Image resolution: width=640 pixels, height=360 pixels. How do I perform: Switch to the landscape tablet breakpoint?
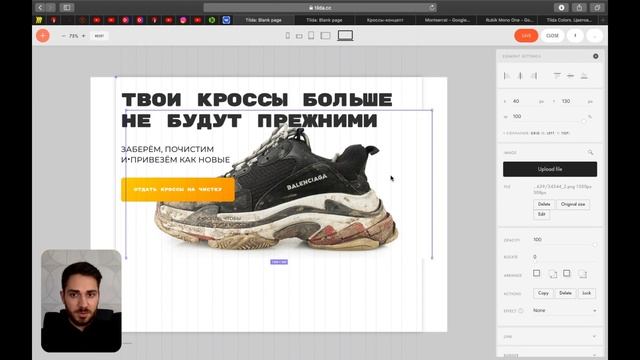325,36
